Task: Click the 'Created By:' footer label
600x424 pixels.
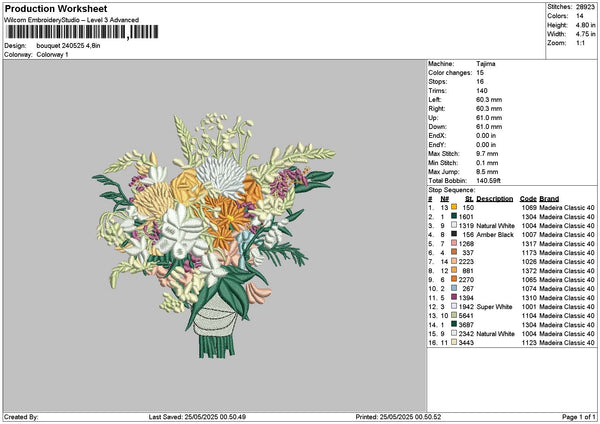Action: click(21, 417)
